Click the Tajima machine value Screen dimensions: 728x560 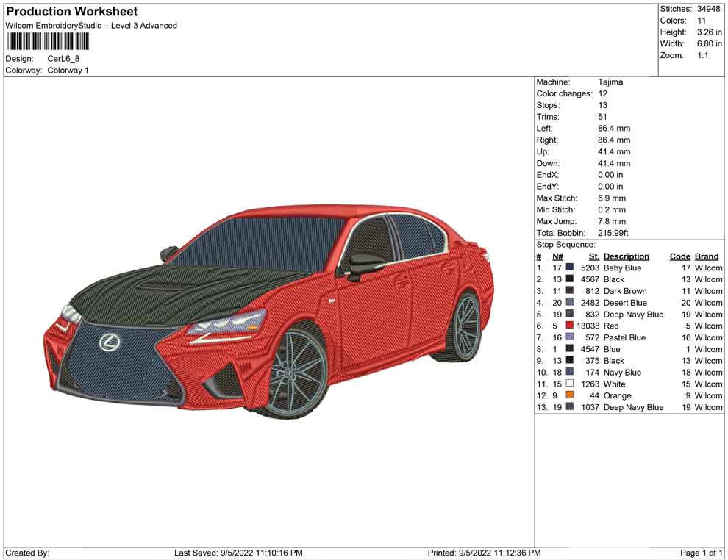point(610,82)
